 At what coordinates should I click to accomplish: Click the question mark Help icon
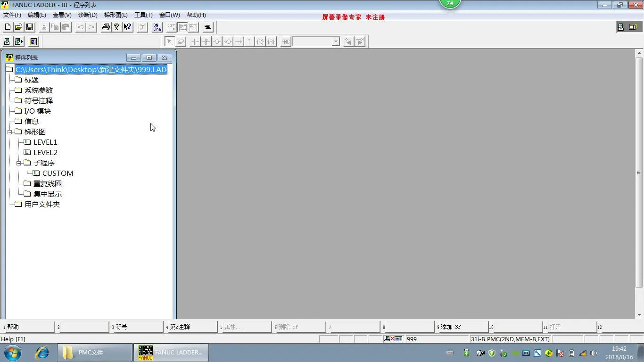[116, 27]
